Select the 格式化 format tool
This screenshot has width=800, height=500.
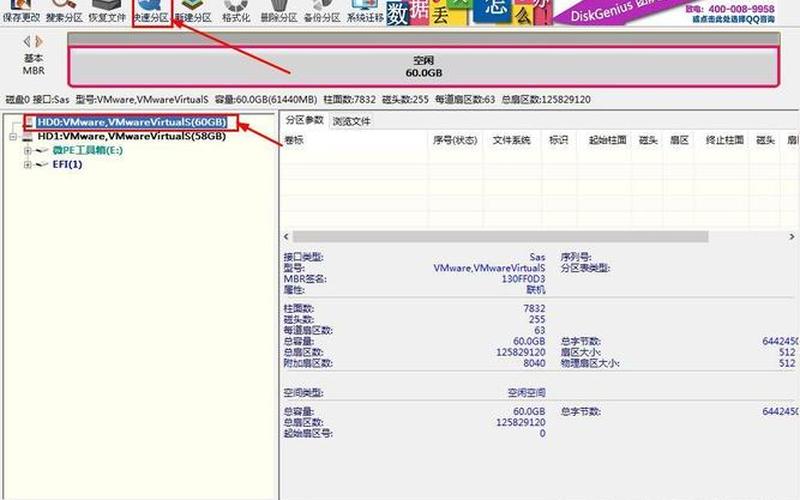pyautogui.click(x=236, y=12)
